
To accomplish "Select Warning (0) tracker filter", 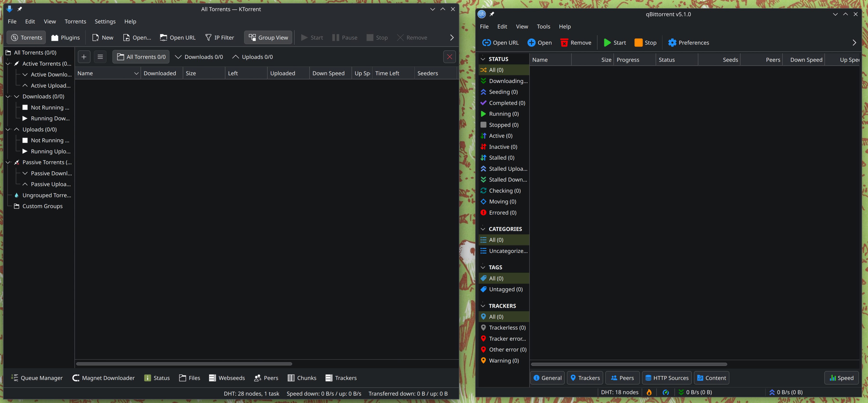I will tap(504, 361).
